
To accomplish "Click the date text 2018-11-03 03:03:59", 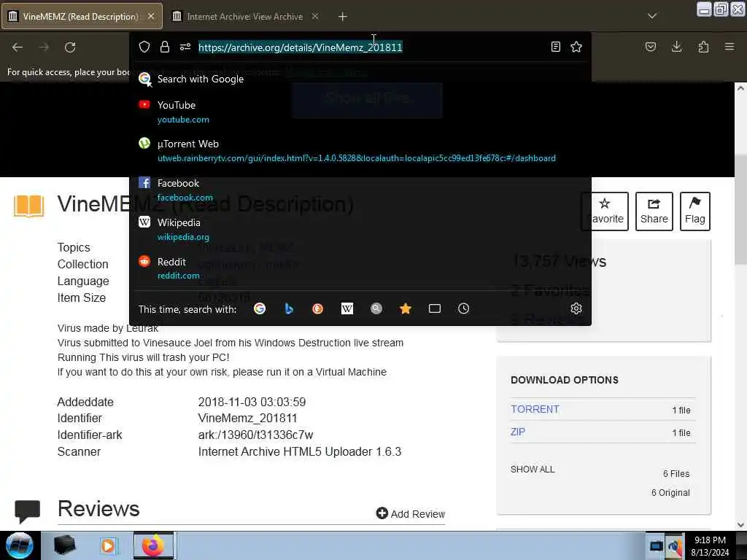I will 252,402.
